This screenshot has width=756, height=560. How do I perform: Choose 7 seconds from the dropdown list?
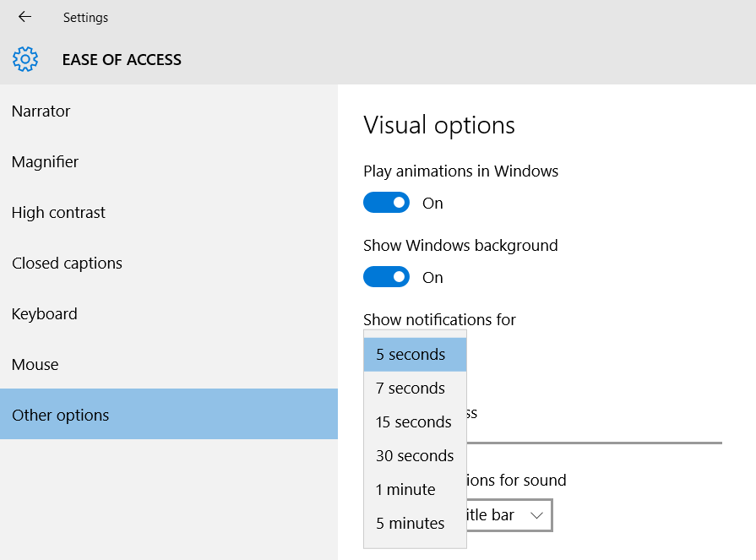point(414,389)
